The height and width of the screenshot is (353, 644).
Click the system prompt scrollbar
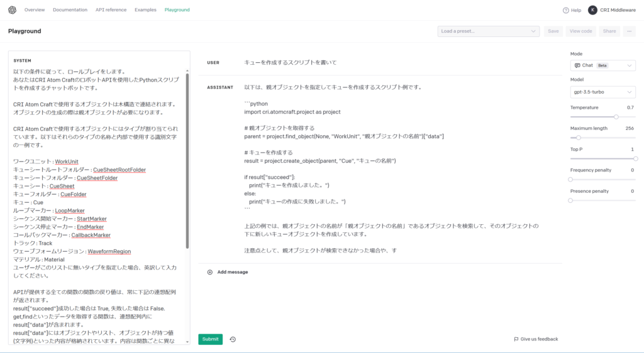[x=187, y=161]
